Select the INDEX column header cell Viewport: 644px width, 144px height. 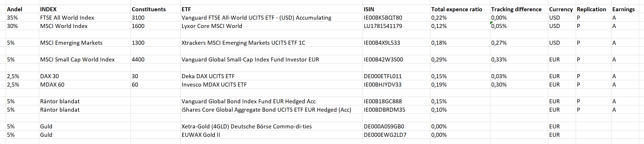(x=85, y=9)
